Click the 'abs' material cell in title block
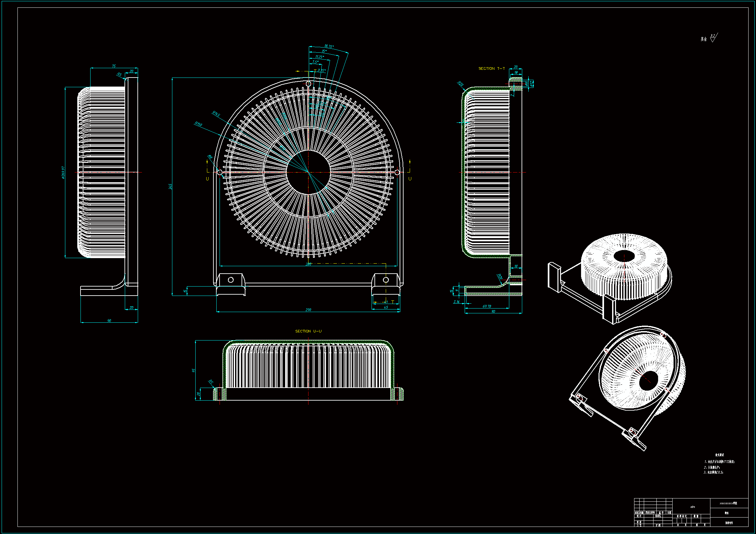 (692, 507)
